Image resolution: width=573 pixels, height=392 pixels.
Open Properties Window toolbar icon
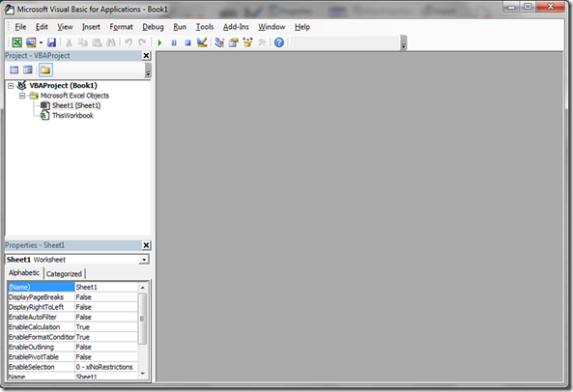pos(234,42)
